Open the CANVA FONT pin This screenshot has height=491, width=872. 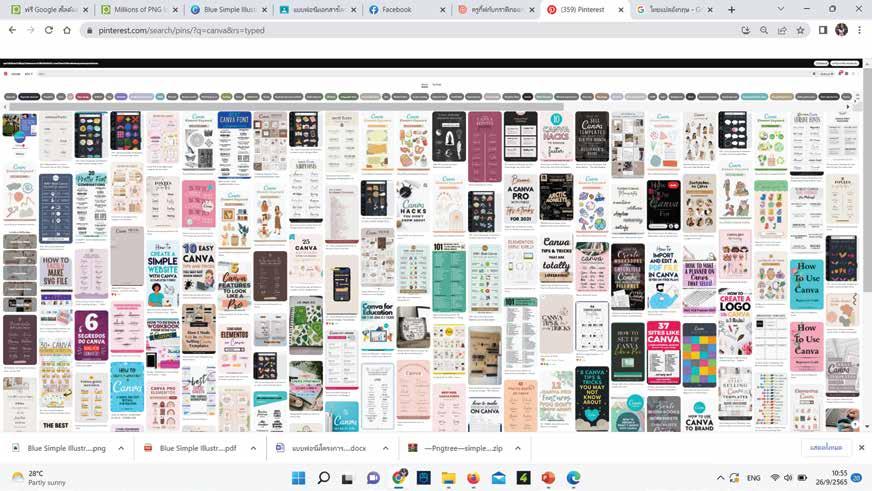click(x=234, y=146)
